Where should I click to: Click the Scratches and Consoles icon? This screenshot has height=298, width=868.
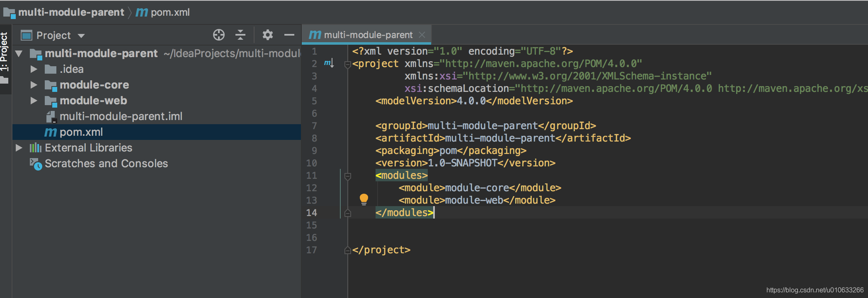[36, 164]
